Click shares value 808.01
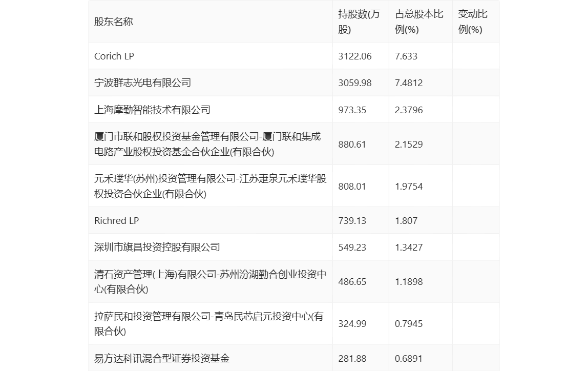The height and width of the screenshot is (371, 588). click(x=352, y=187)
